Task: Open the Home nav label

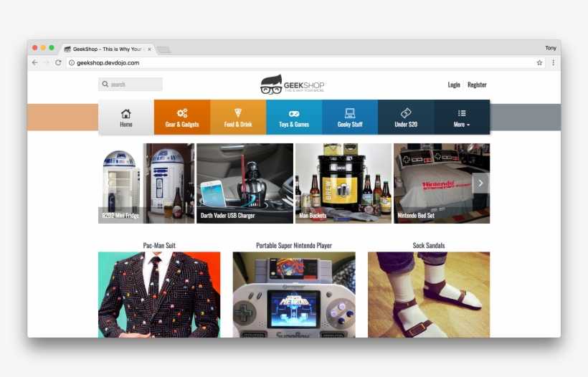Action: click(126, 125)
